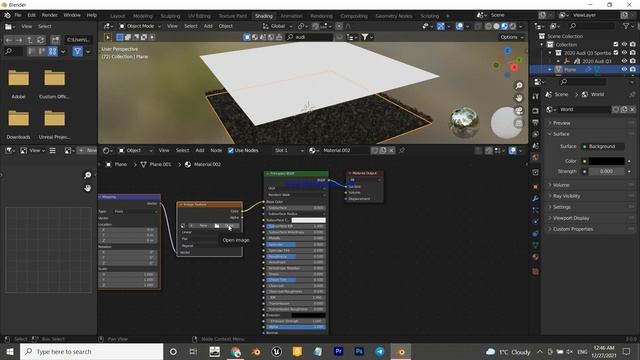
Task: Expand the Viewport Display panel
Action: tap(571, 218)
